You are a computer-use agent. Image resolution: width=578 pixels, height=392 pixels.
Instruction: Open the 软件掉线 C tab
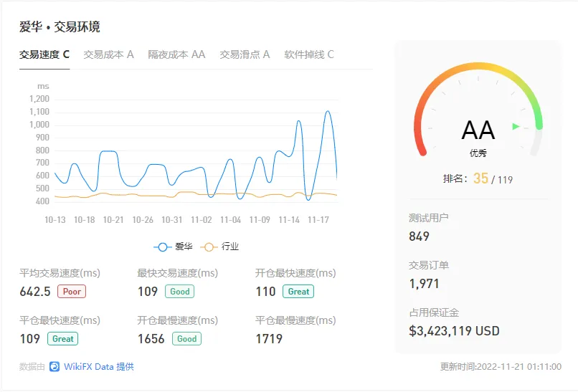pyautogui.click(x=309, y=54)
